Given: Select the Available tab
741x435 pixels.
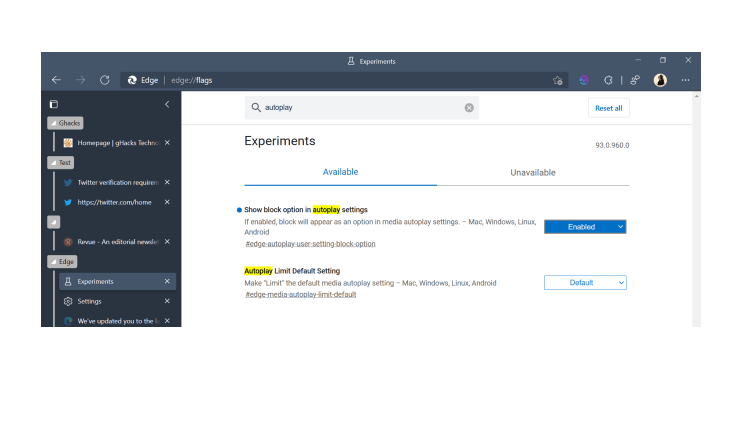Looking at the screenshot, I should [x=340, y=172].
